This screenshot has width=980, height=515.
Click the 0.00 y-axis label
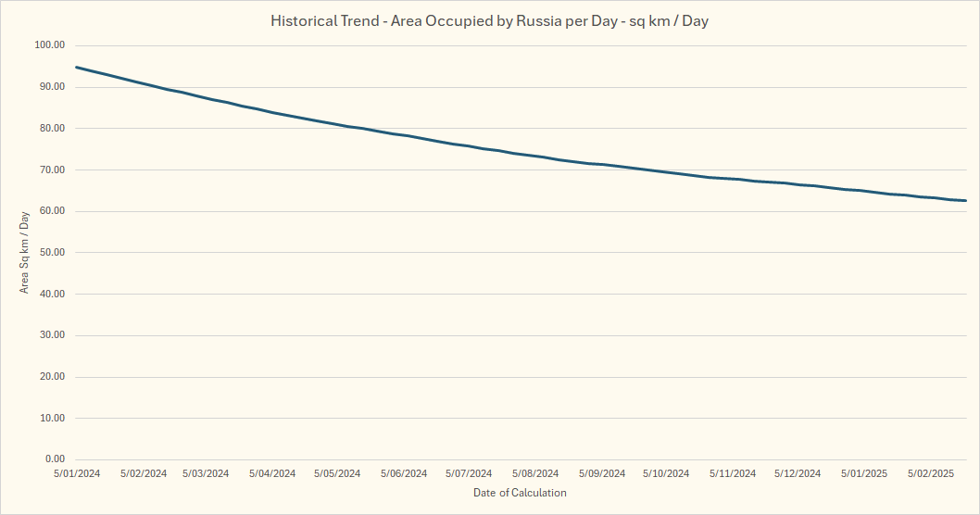pyautogui.click(x=52, y=459)
